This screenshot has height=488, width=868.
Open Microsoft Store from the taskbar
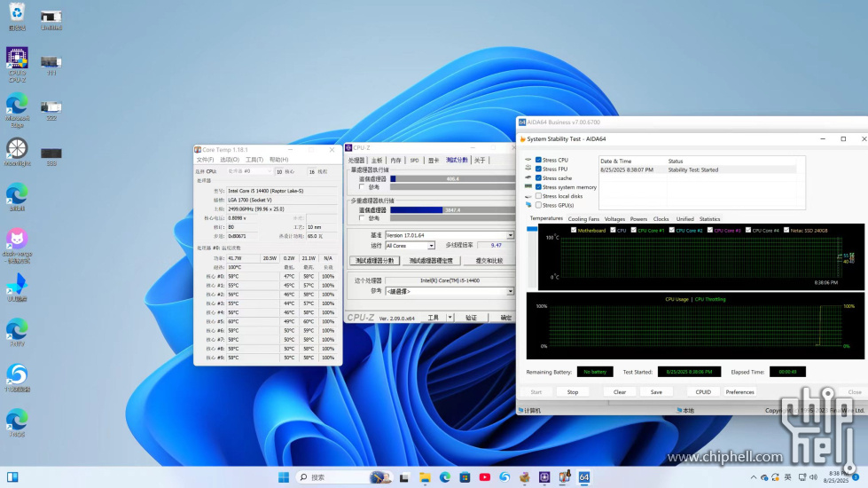pyautogui.click(x=465, y=477)
